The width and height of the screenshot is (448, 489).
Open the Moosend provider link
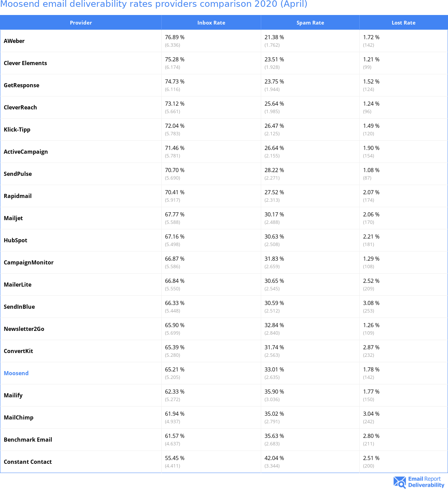coord(16,373)
